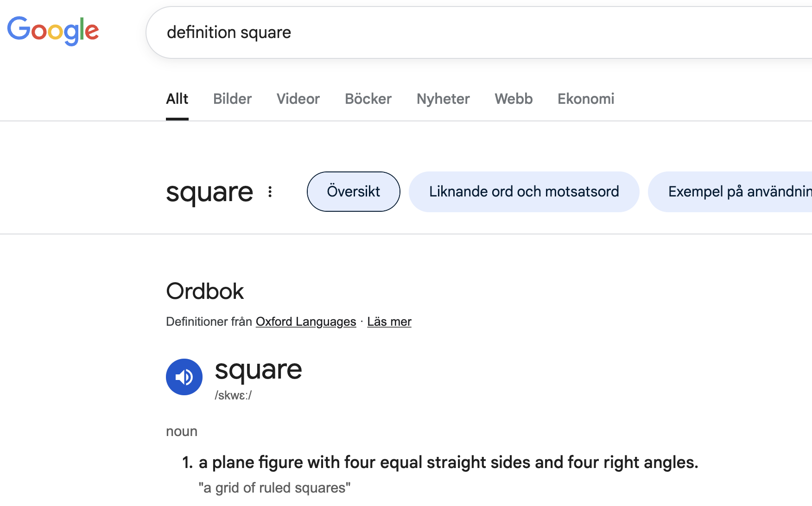Select the Översikt chip
Viewport: 812px width, 506px height.
click(353, 191)
